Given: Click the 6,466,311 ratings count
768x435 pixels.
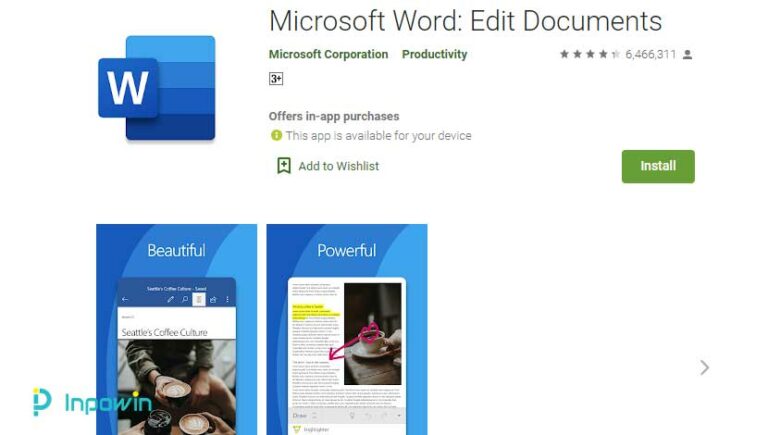Looking at the screenshot, I should (x=650, y=54).
